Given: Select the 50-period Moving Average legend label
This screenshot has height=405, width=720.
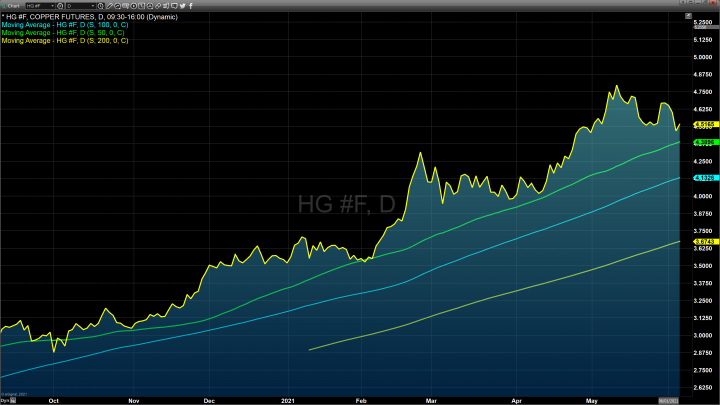Looking at the screenshot, I should 63,32.
